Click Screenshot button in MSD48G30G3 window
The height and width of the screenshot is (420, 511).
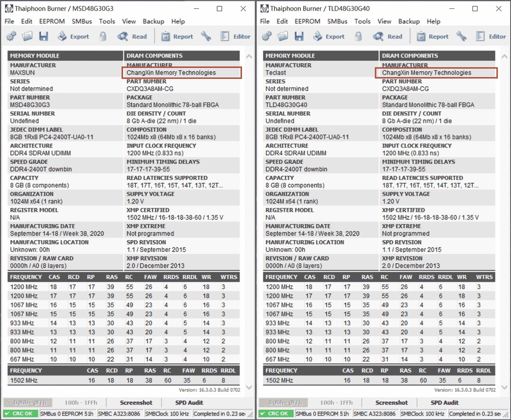click(x=136, y=402)
